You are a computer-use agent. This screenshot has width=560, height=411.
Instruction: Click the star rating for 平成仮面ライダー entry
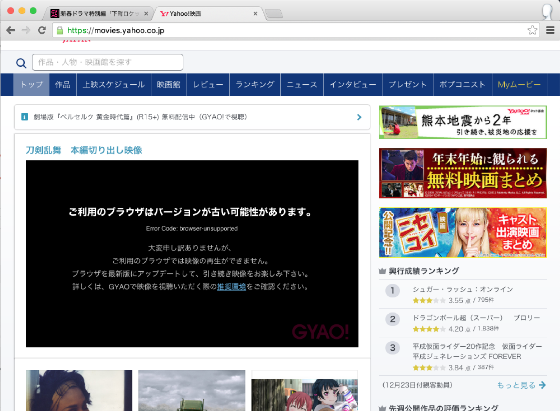click(x=429, y=368)
